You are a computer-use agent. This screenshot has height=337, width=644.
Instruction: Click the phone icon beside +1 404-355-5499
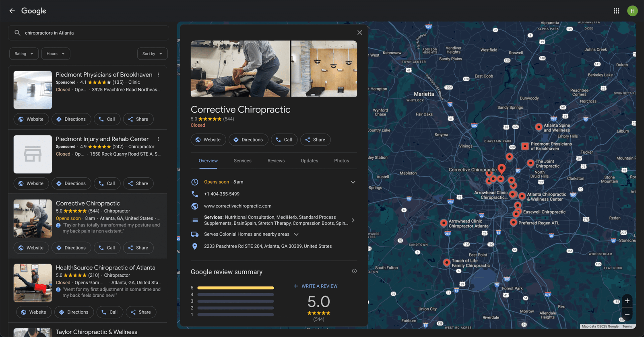pyautogui.click(x=195, y=194)
